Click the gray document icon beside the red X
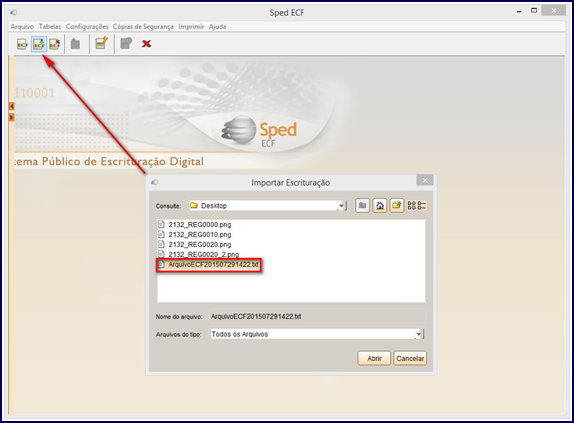The width and height of the screenshot is (574, 423). [126, 43]
